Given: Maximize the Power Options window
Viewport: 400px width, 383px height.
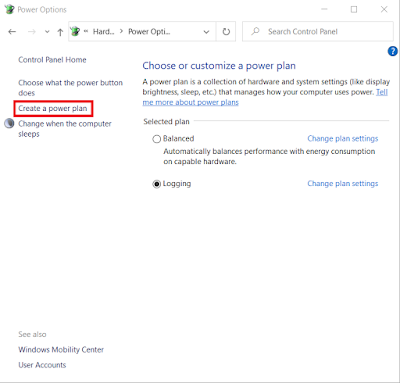Looking at the screenshot, I should coord(354,9).
